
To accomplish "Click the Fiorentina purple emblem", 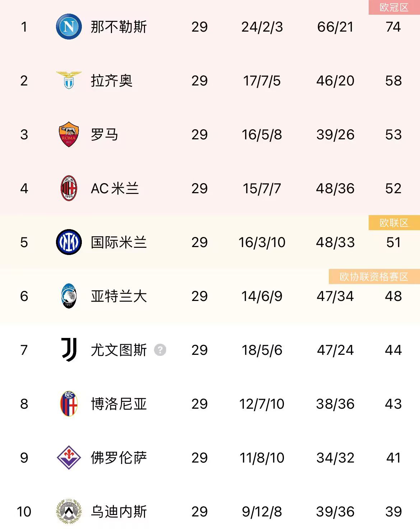I will pyautogui.click(x=69, y=458).
